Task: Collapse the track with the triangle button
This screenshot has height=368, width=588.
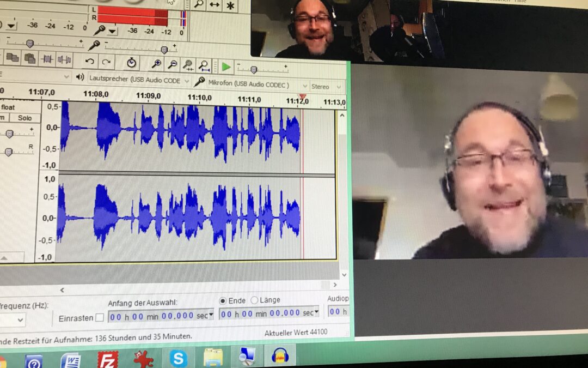Action: click(x=4, y=258)
